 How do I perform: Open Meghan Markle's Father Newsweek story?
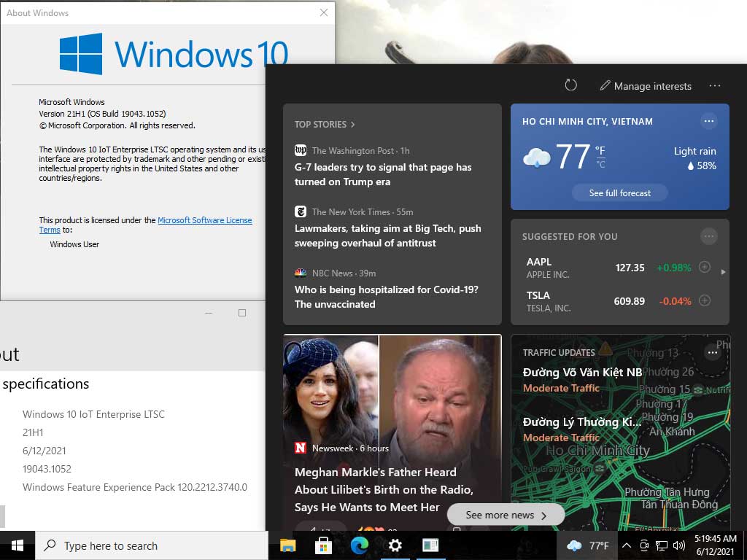click(384, 489)
